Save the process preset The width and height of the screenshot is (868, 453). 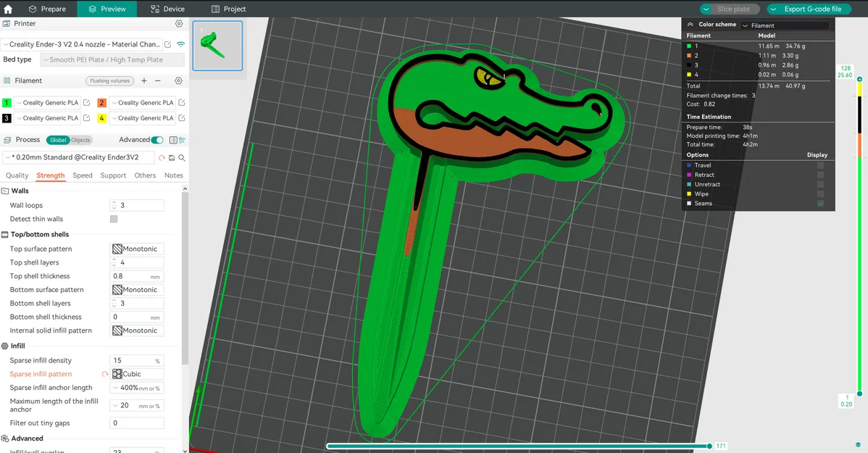click(172, 158)
